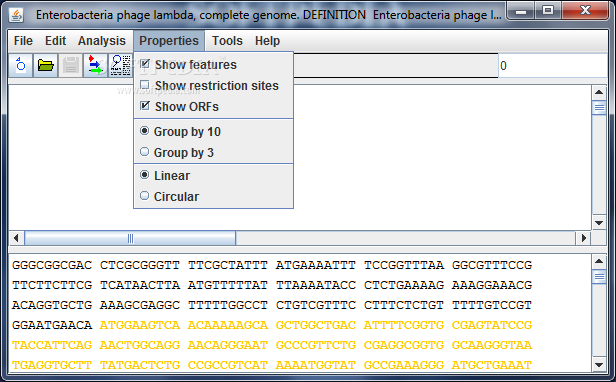The height and width of the screenshot is (382, 616).
Task: Select the Linear radio option
Action: [145, 175]
